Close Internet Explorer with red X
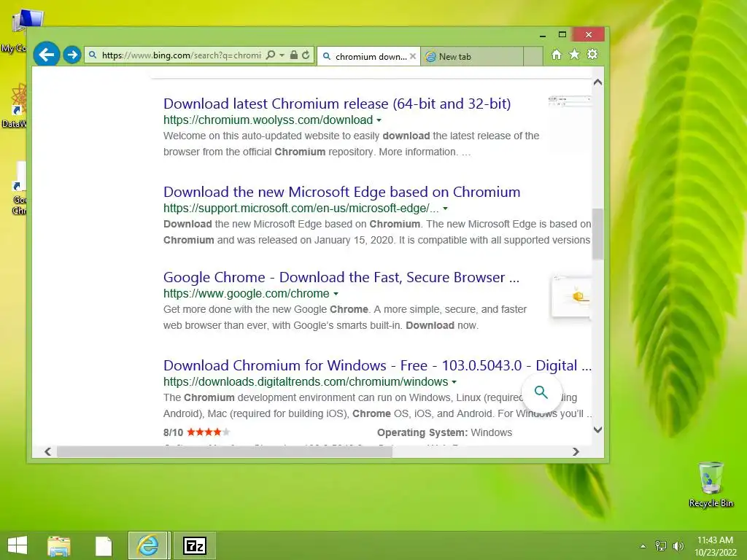 pos(589,35)
